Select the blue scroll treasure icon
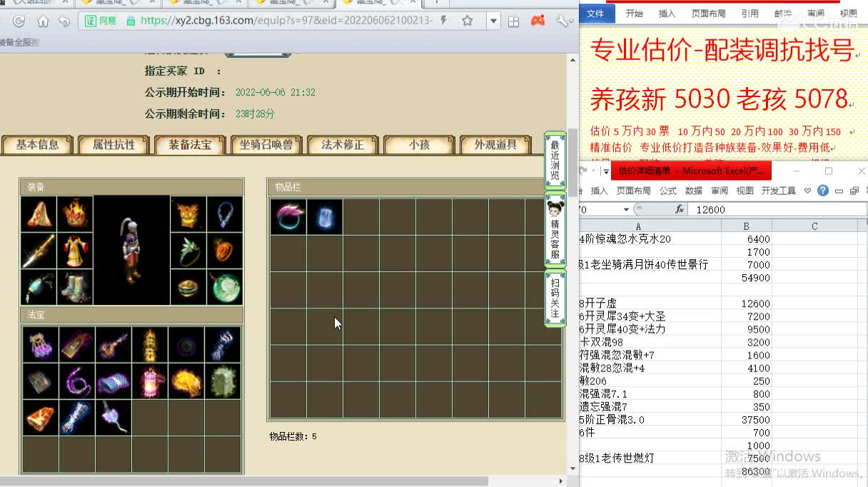The width and height of the screenshot is (868, 487). [x=113, y=381]
